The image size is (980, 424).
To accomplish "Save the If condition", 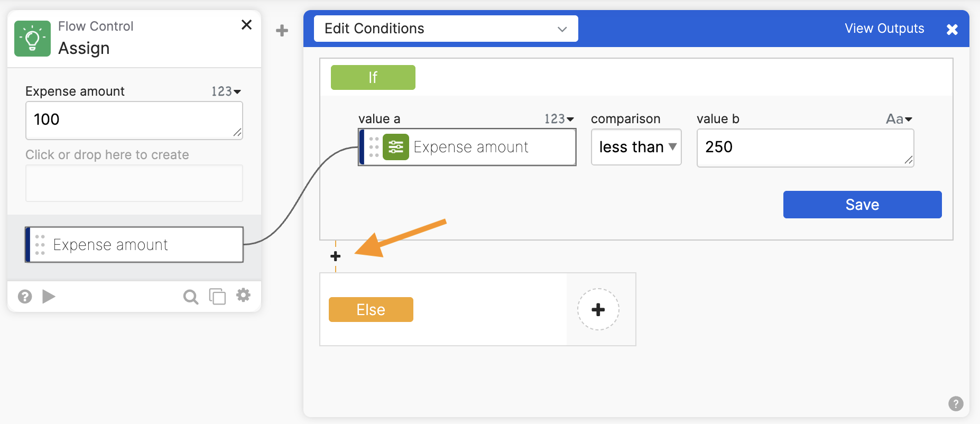I will point(862,205).
